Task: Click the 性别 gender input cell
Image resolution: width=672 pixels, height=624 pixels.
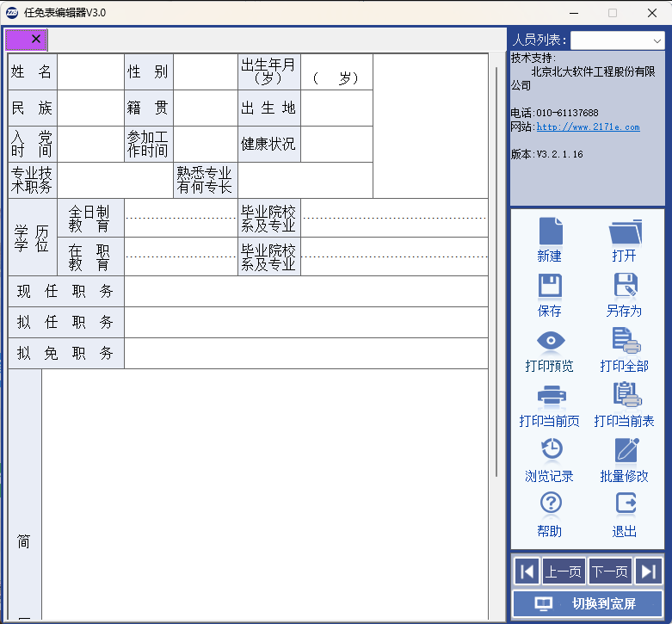Action: [206, 72]
